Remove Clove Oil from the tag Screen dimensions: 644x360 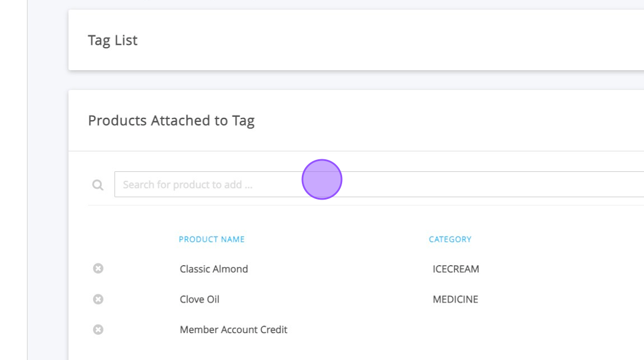click(x=98, y=299)
